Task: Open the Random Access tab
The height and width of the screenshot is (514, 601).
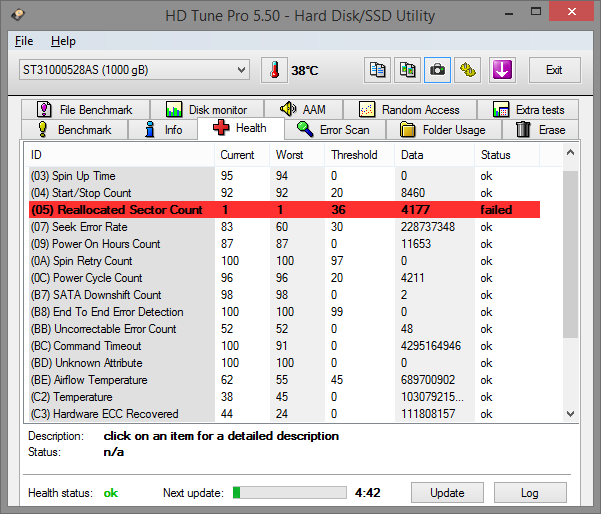Action: pos(408,110)
